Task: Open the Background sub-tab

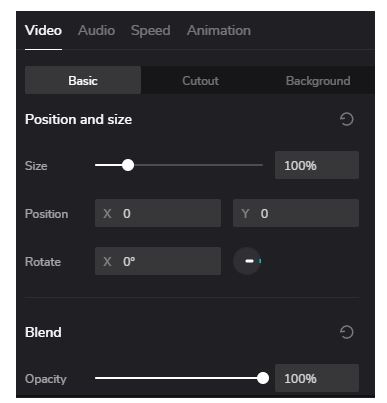Action: tap(318, 81)
